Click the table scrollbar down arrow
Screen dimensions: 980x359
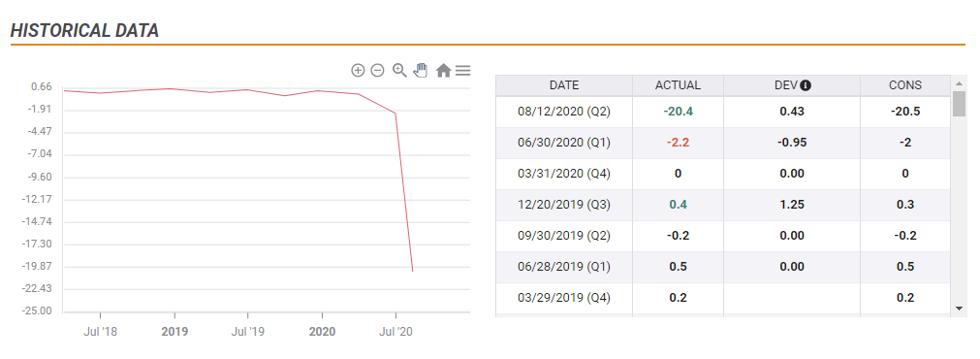(x=959, y=309)
